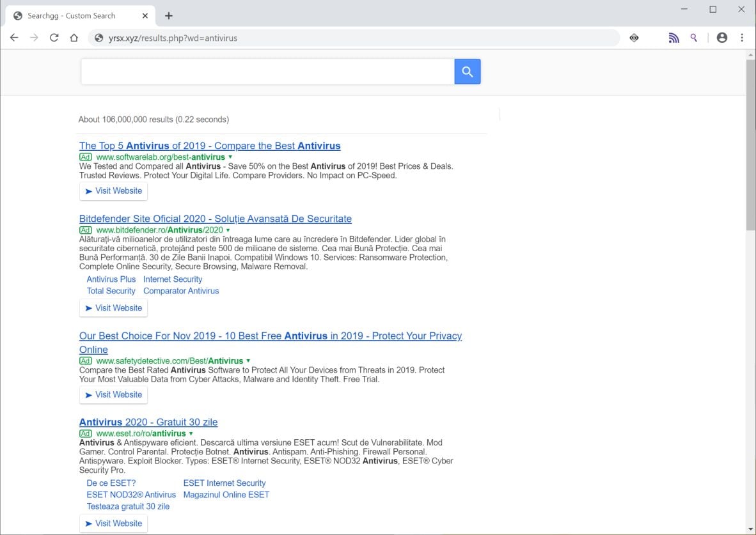756x535 pixels.
Task: Open Our Best Choice For Nov 2019 result
Action: [271, 342]
